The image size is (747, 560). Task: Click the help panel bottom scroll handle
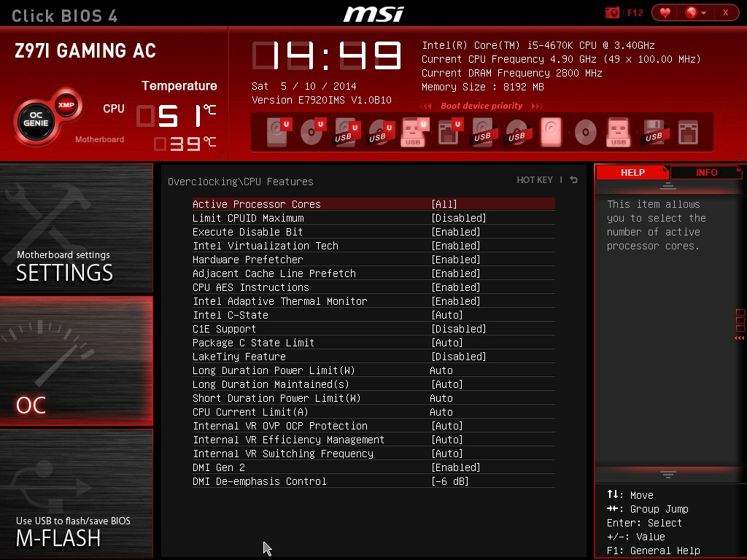click(x=668, y=474)
